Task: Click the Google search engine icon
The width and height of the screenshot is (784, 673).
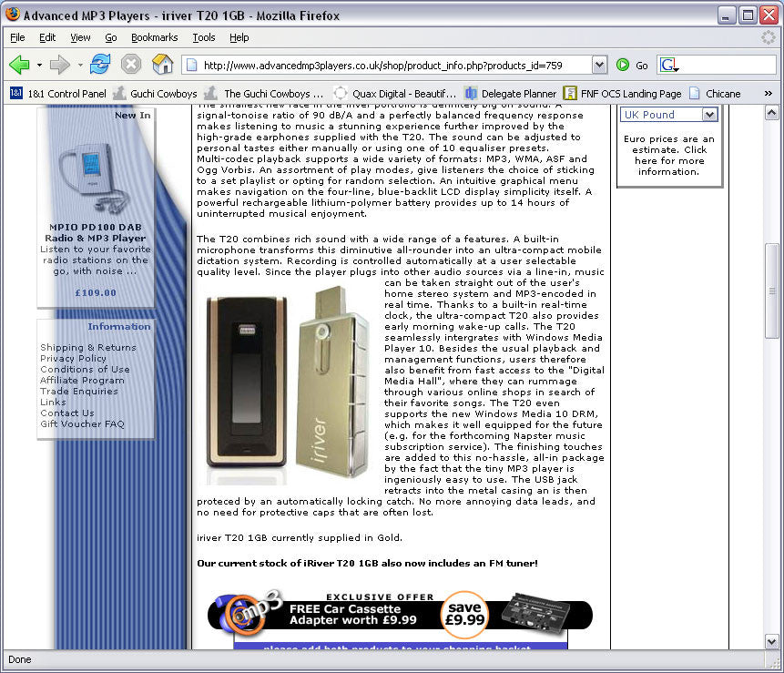Action: point(669,65)
